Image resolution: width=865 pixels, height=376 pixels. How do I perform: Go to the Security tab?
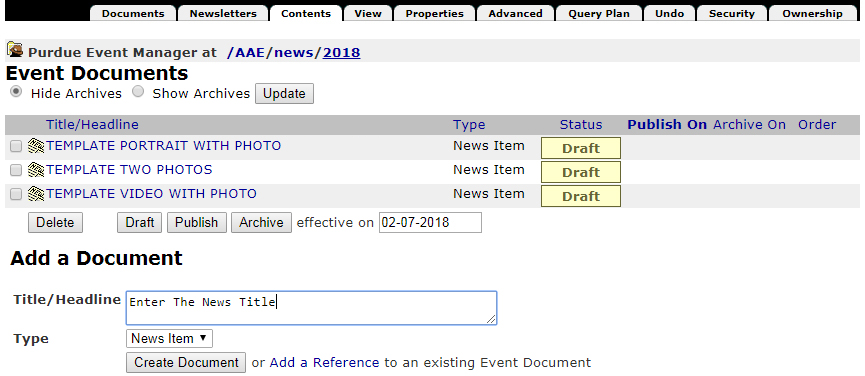coord(731,13)
